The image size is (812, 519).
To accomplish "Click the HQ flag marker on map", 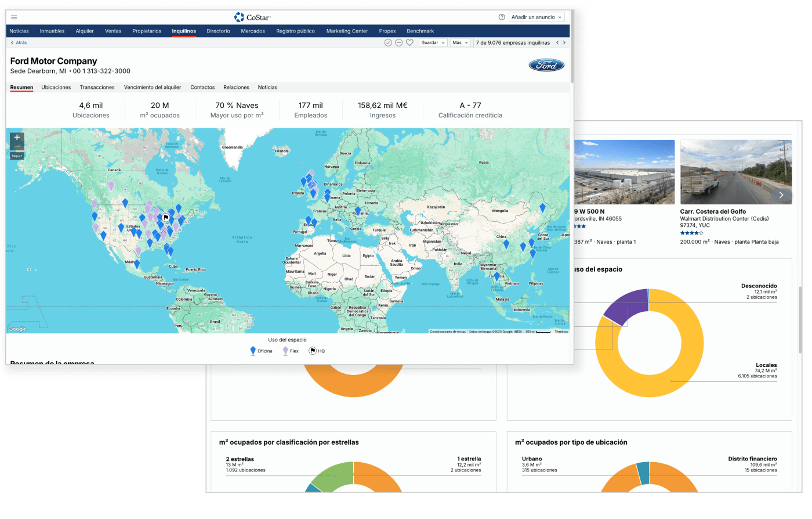I will pyautogui.click(x=166, y=218).
